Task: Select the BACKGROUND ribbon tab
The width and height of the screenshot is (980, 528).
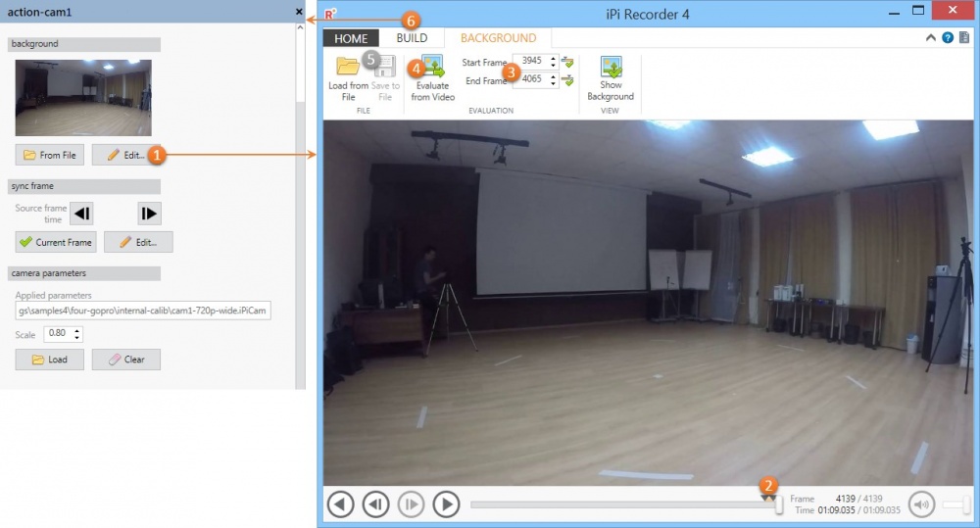Action: click(x=498, y=37)
